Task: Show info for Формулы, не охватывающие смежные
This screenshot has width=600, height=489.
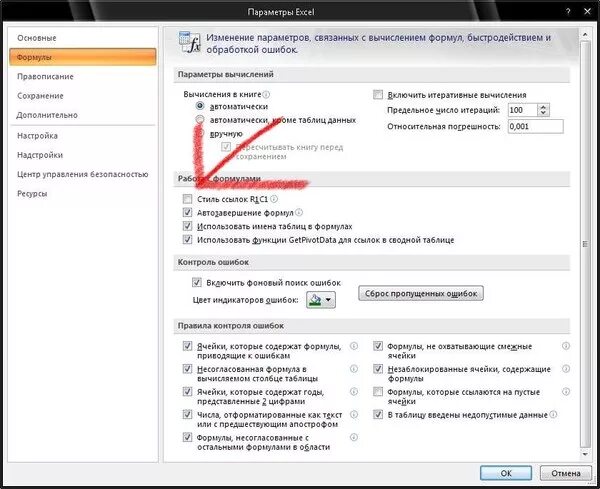Action: [566, 346]
